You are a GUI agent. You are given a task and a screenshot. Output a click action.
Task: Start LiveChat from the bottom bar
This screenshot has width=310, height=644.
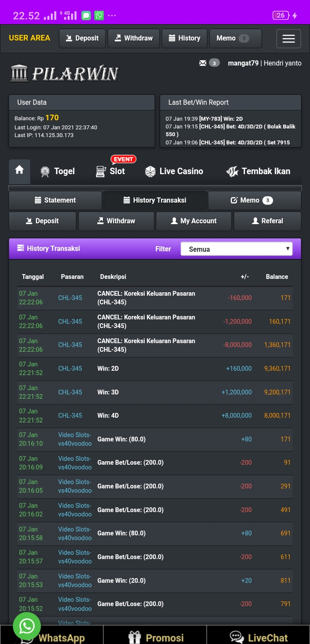pos(259,637)
